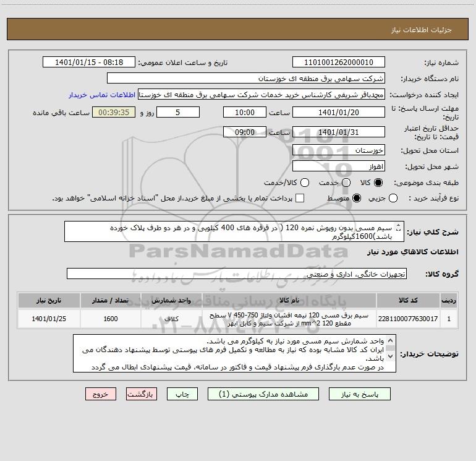Click the delivery city اهواز field
476x461 pixels.
pyautogui.click(x=339, y=166)
